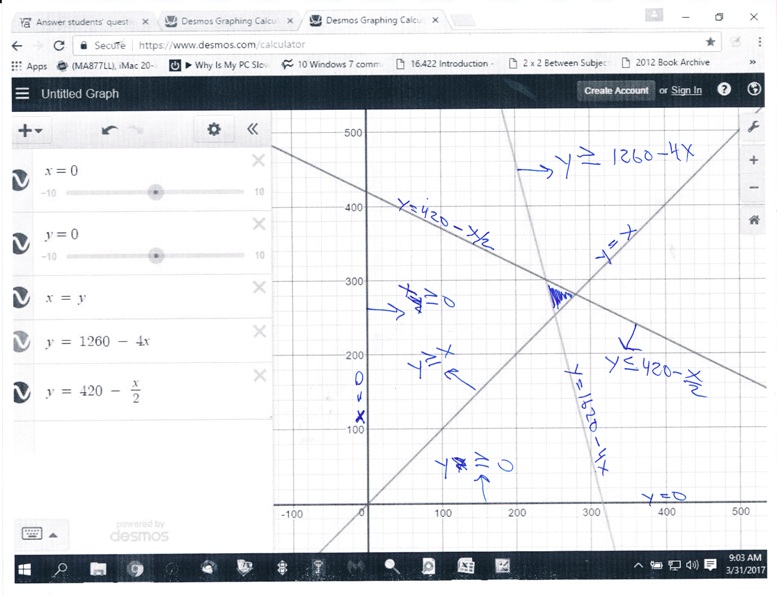Open the Desmos hamburger menu
777x600 pixels.
[x=22, y=93]
